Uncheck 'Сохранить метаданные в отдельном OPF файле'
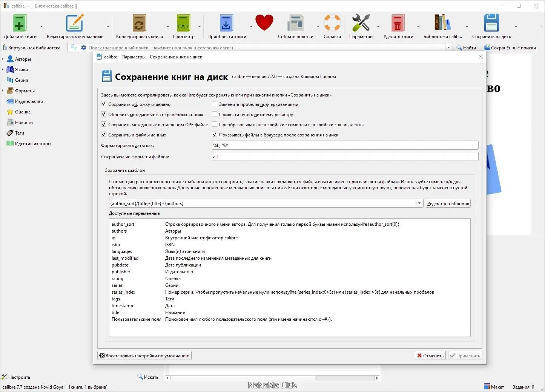Screen dimensions: 545x392 [104, 124]
